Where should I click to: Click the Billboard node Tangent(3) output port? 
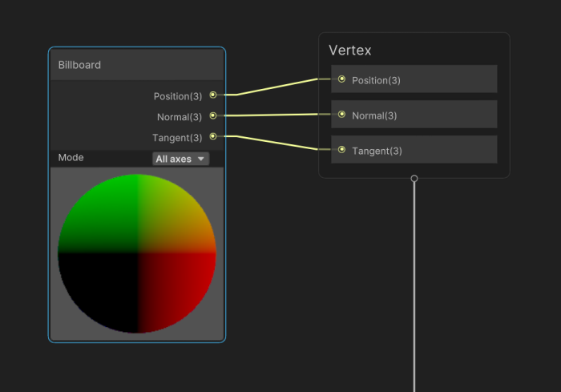tap(213, 136)
